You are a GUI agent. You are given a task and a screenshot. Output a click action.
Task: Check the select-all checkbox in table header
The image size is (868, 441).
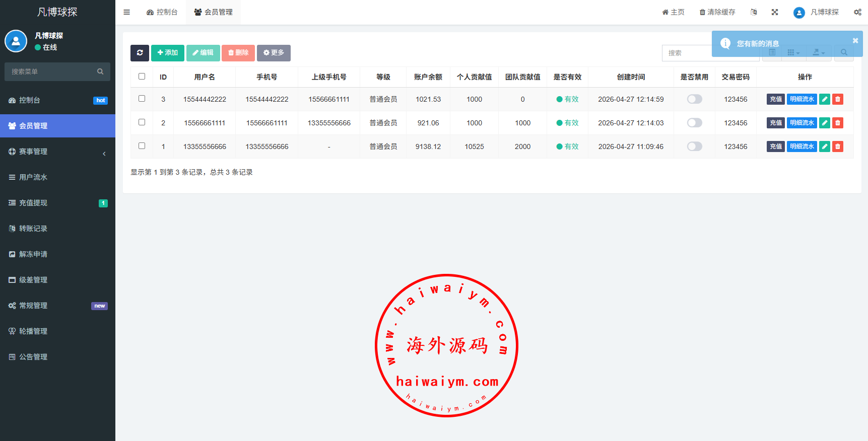(142, 77)
